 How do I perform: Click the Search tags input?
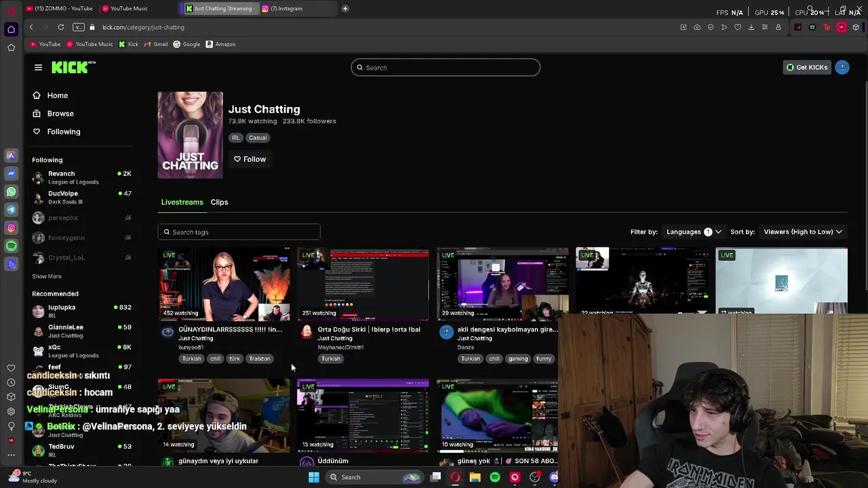point(239,232)
